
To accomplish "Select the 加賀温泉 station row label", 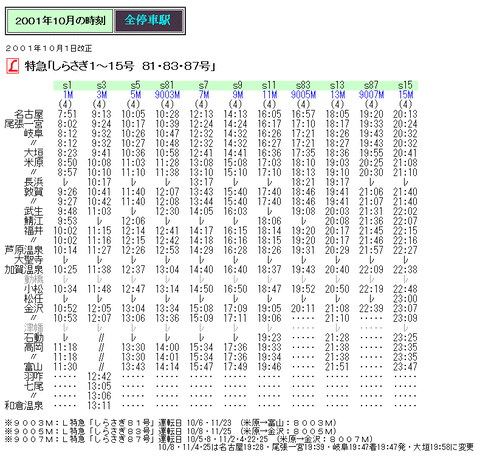I will tap(24, 269).
